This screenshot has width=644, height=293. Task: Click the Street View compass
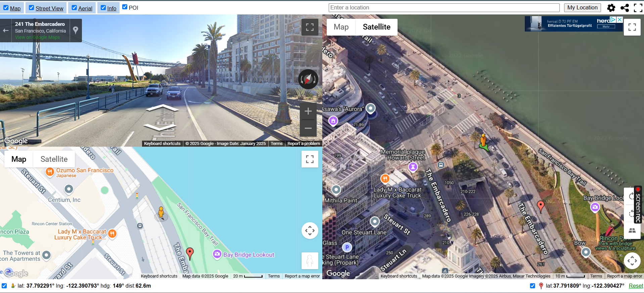(308, 79)
